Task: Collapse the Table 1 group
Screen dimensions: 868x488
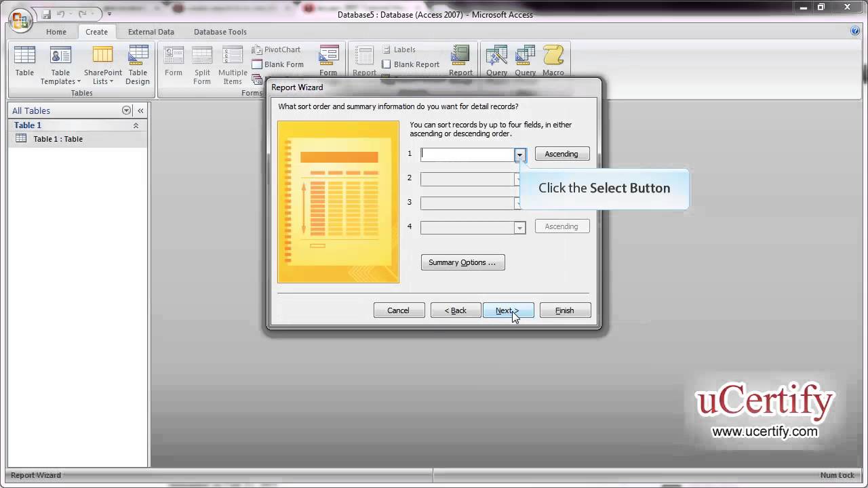Action: pos(136,125)
